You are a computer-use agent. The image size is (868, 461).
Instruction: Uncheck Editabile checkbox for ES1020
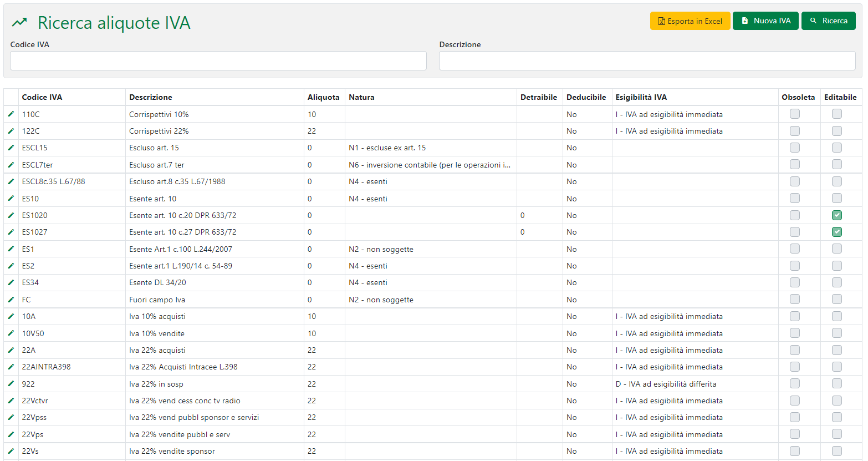point(836,215)
